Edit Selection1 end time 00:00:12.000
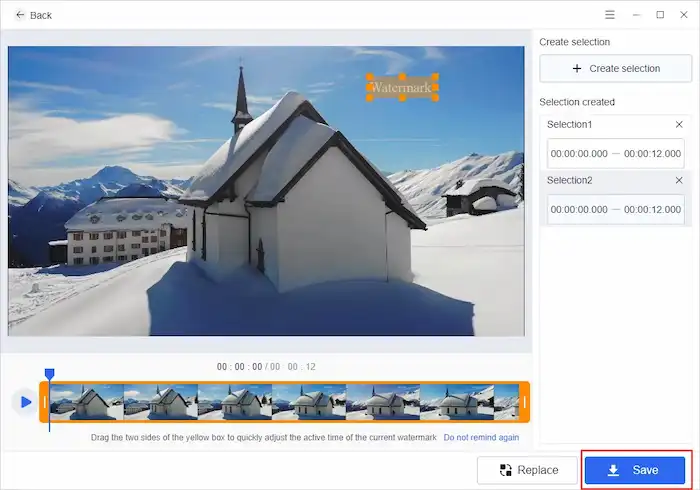Image resolution: width=700 pixels, height=490 pixels. 652,154
